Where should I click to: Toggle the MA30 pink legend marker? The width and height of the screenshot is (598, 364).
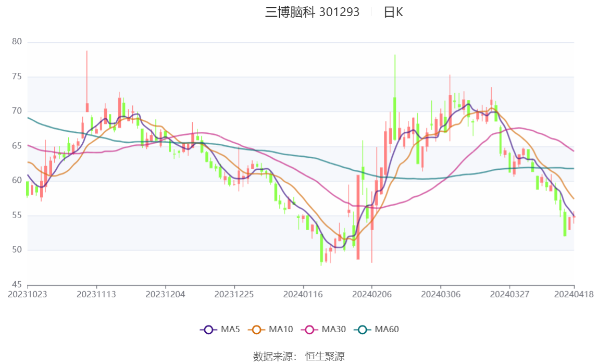coord(309,330)
